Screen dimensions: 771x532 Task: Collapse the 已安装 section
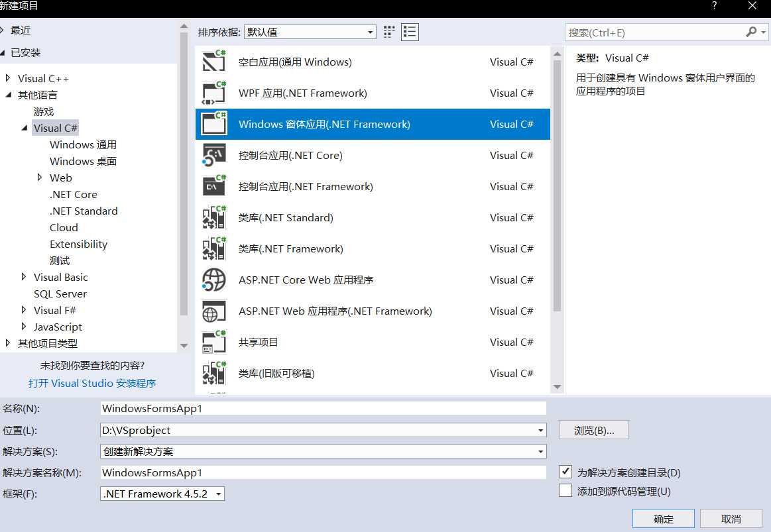tap(3, 52)
